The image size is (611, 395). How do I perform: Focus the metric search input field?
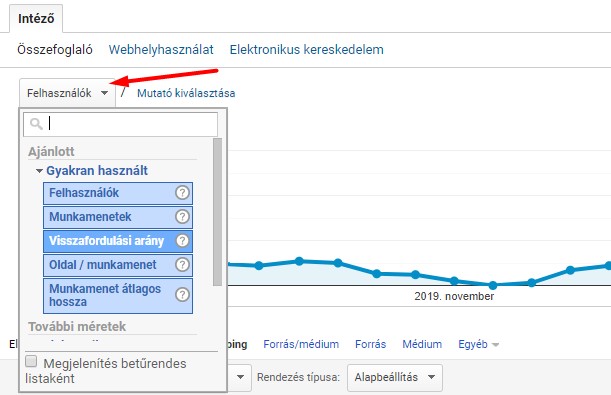point(120,124)
